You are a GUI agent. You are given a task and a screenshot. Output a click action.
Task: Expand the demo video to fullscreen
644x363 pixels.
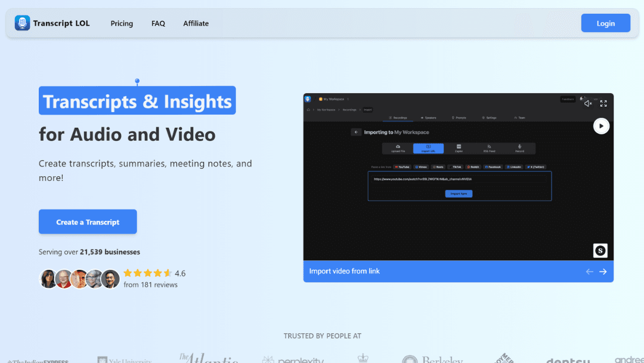(x=603, y=103)
